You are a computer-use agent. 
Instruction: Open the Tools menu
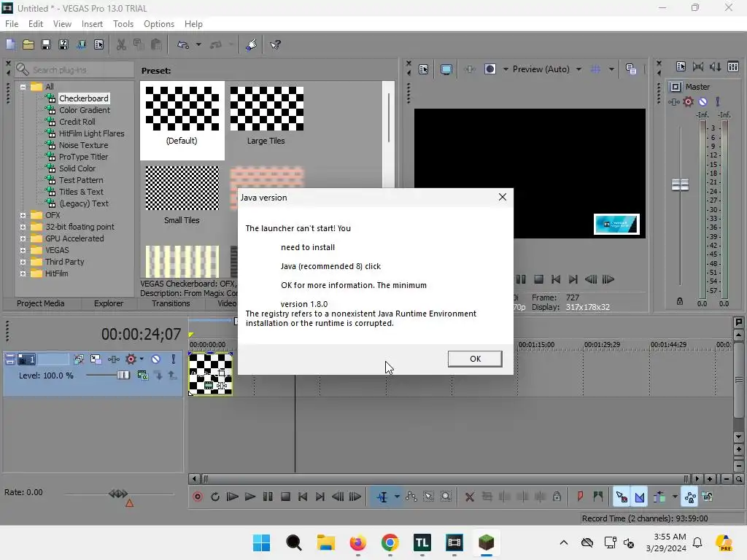click(x=123, y=24)
